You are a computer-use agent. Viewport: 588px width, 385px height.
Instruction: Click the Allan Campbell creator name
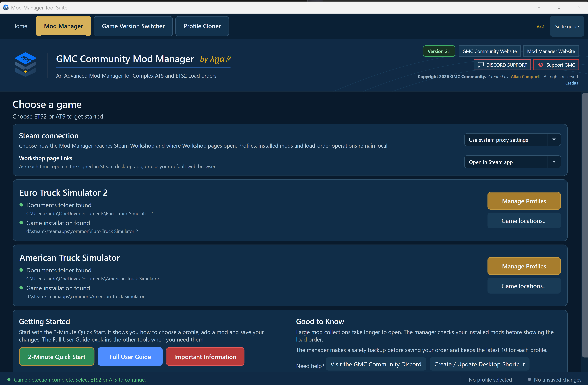526,77
